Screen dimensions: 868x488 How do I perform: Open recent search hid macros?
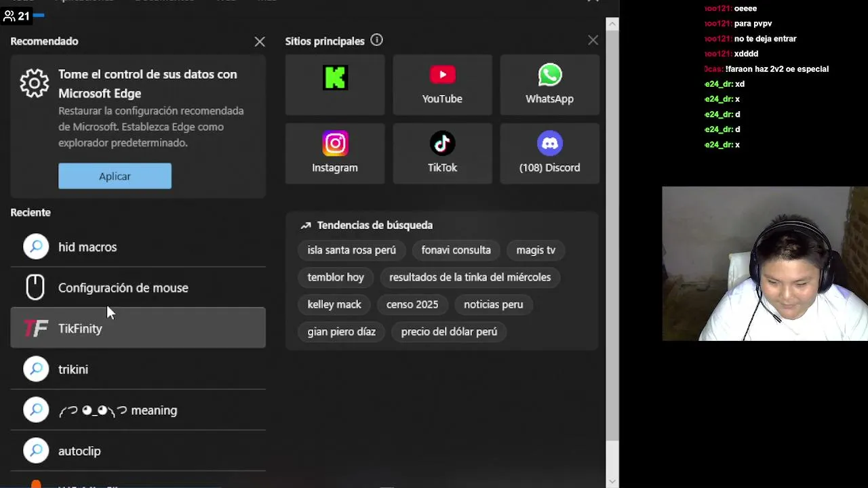tap(138, 247)
